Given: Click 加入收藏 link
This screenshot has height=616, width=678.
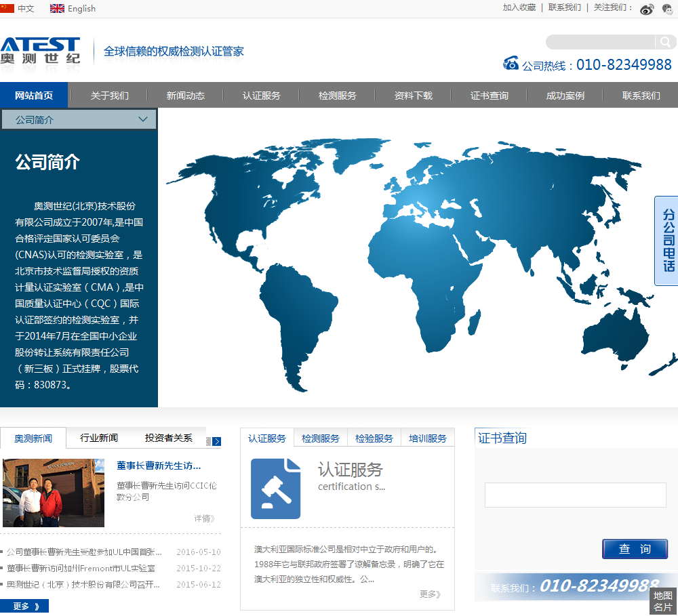Looking at the screenshot, I should pos(519,7).
